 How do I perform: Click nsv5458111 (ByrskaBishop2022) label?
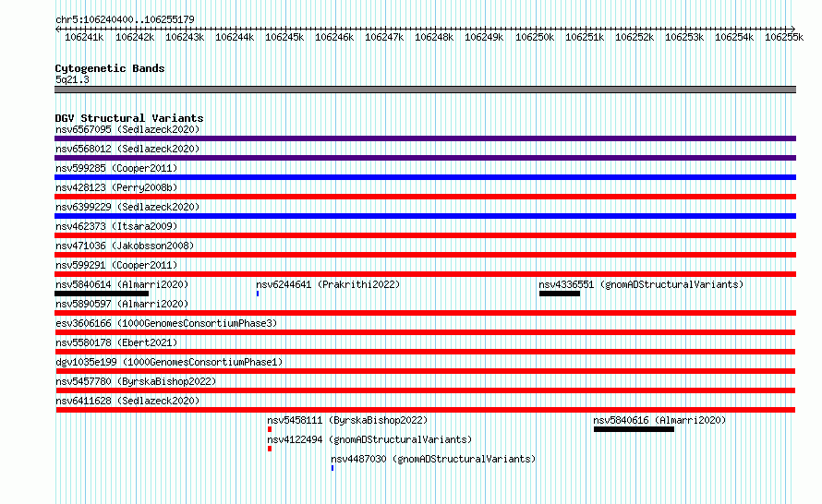point(347,420)
